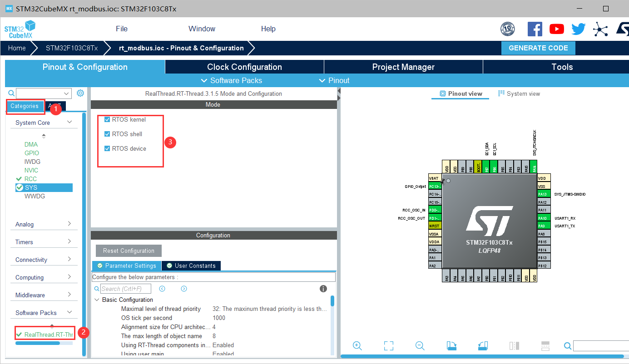Open the Help menu
This screenshot has height=364, width=629.
(268, 29)
